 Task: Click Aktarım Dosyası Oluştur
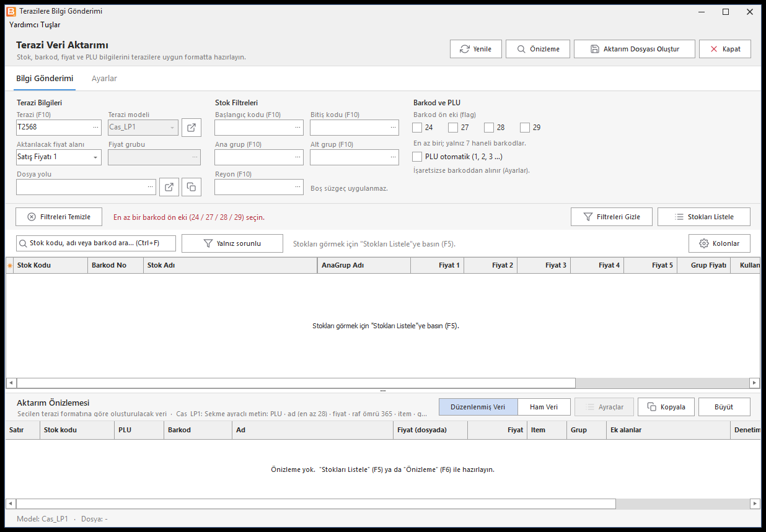[635, 49]
